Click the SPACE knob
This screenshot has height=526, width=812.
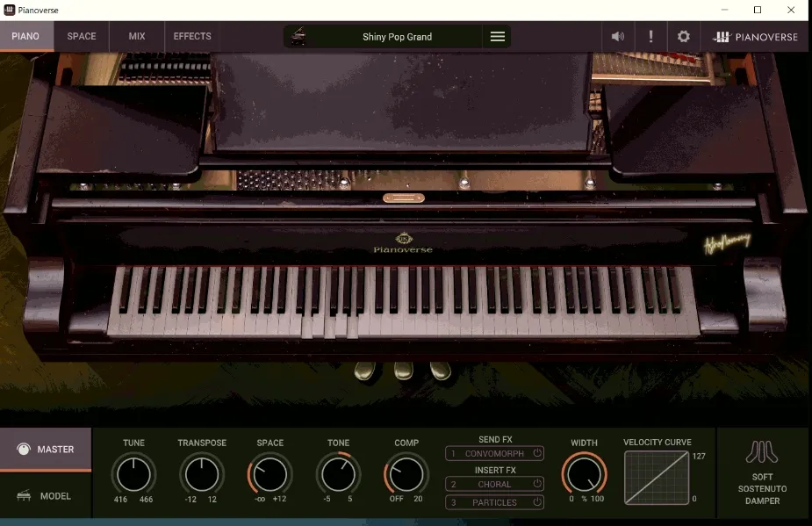[269, 474]
